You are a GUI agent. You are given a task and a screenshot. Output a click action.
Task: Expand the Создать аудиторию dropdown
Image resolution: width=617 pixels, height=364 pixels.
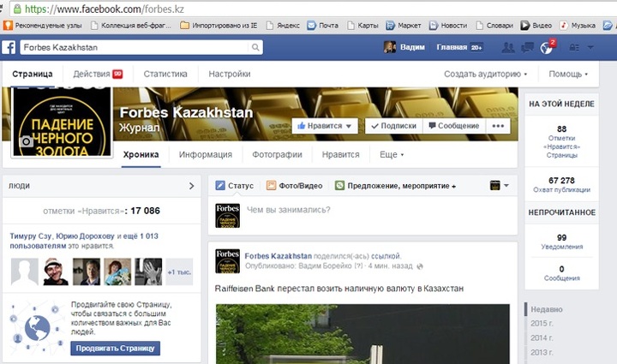coord(485,75)
